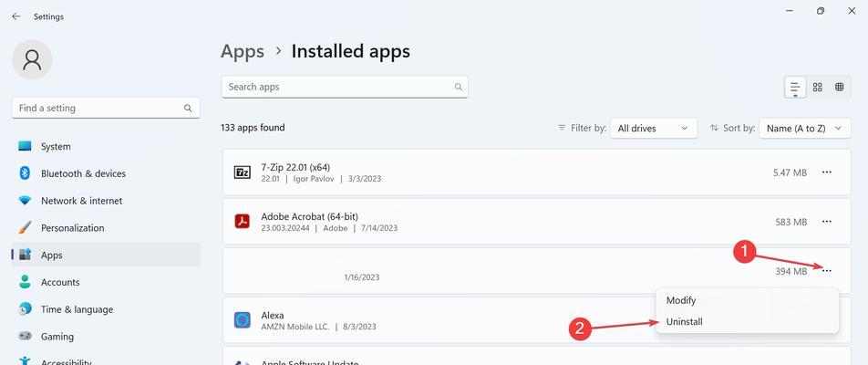Click the Bluetooth icon in sidebar
The width and height of the screenshot is (868, 365).
[x=25, y=173]
